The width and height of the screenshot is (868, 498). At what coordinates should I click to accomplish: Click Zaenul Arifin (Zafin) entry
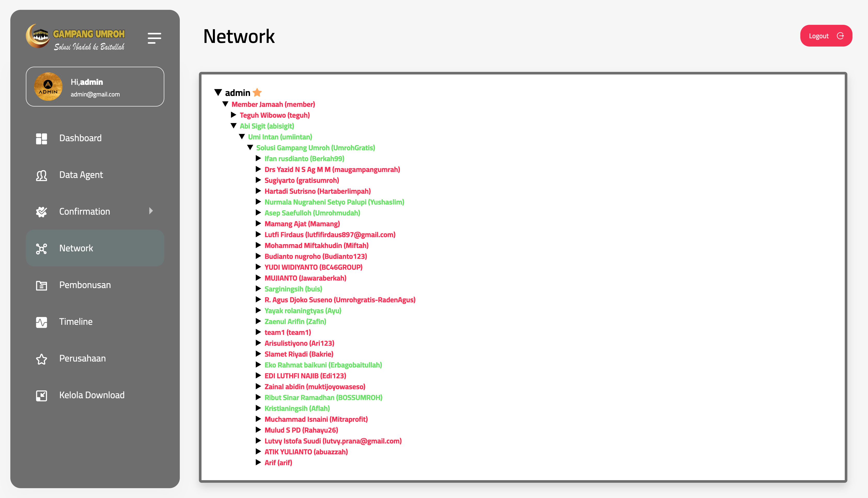(295, 321)
